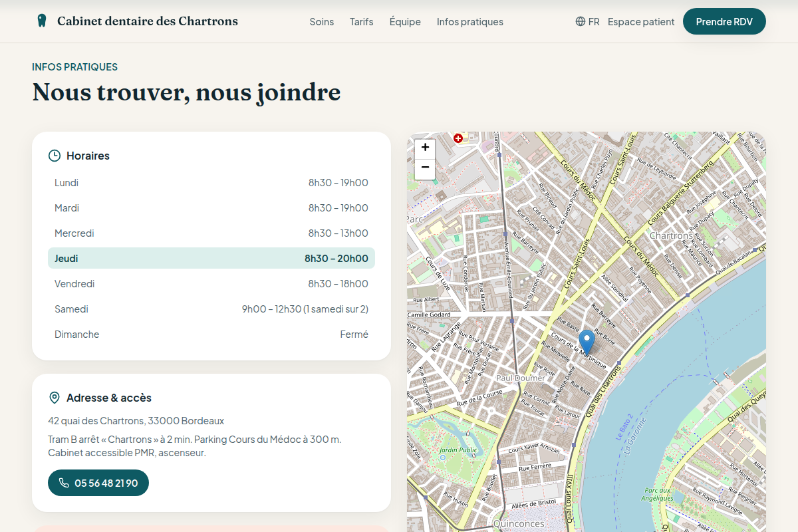Click the blue map marker pin
This screenshot has height=532, width=798.
click(x=587, y=342)
